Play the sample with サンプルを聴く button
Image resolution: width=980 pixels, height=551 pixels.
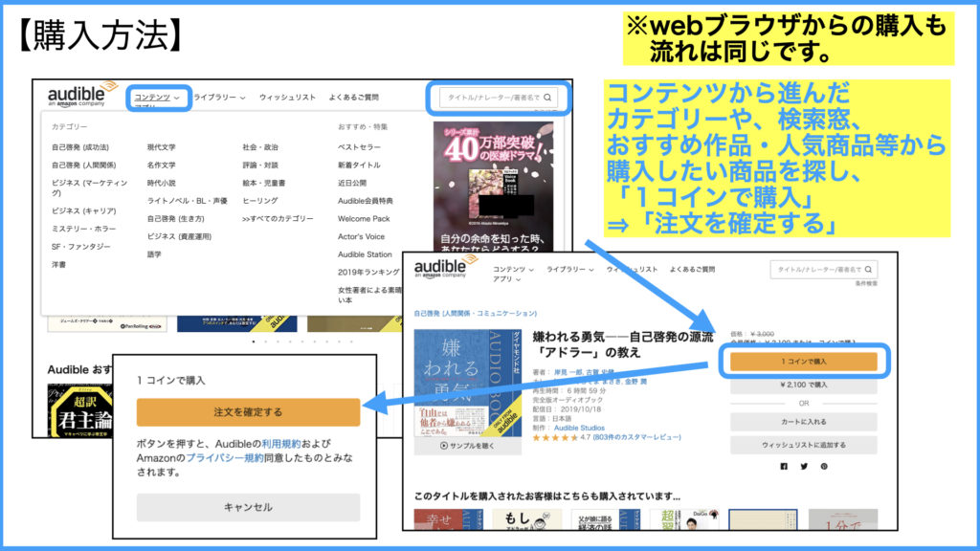click(467, 446)
